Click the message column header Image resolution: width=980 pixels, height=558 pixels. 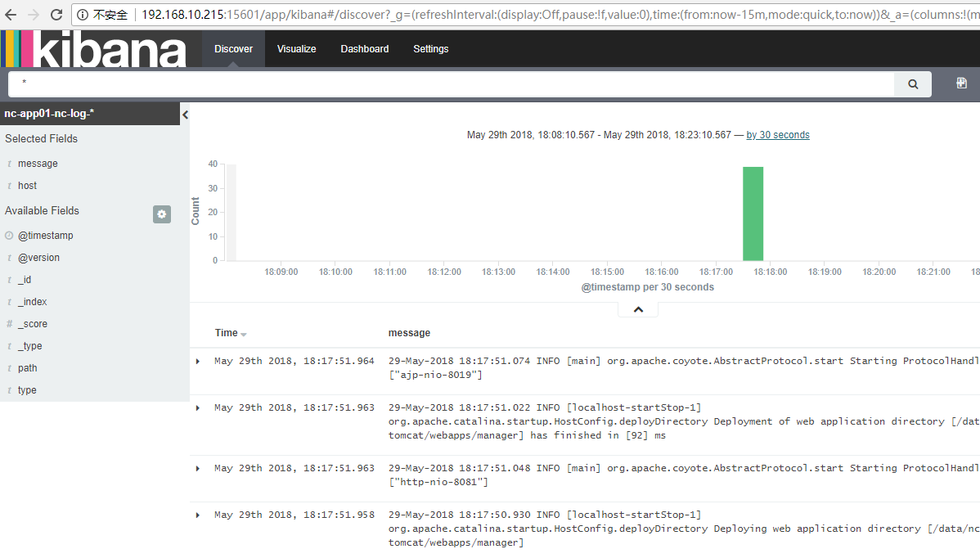pyautogui.click(x=409, y=333)
